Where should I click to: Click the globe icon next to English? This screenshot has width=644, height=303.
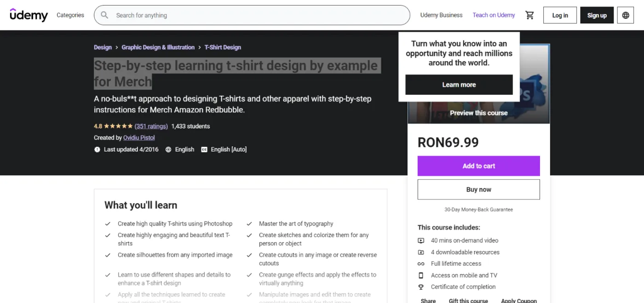point(168,150)
